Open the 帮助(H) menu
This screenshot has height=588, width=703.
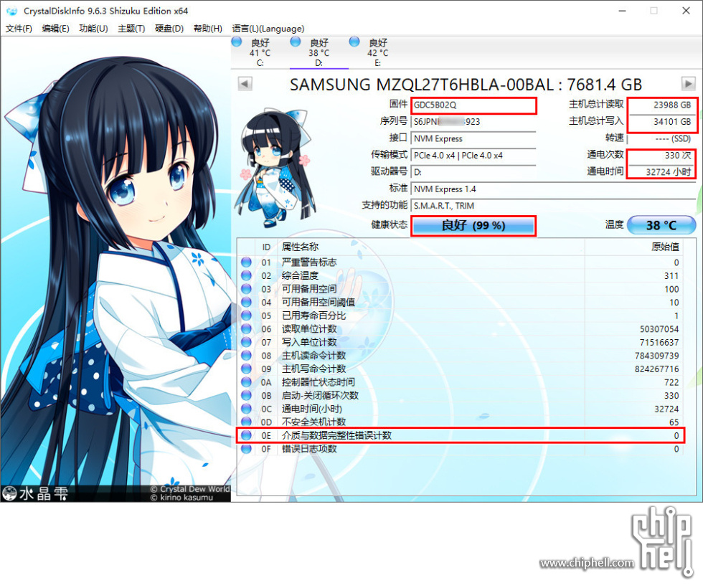pyautogui.click(x=207, y=29)
